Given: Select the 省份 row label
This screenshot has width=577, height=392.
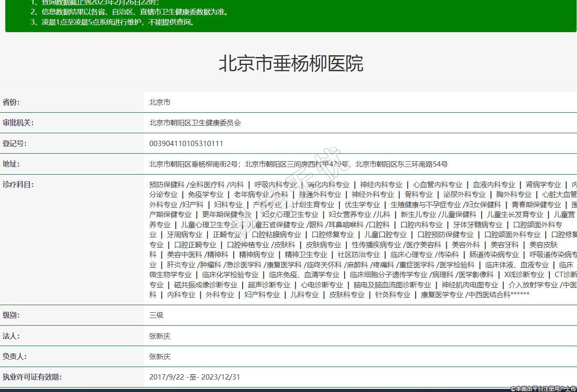Looking at the screenshot, I should 11,102.
